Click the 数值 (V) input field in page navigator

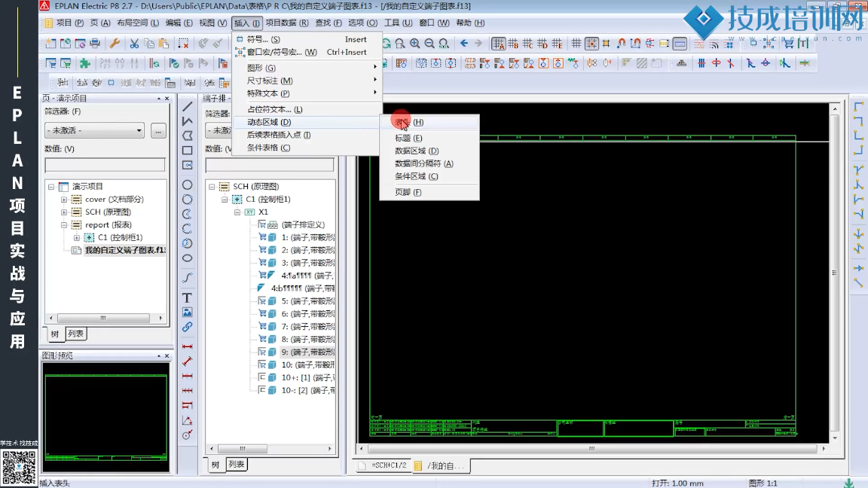tap(105, 165)
